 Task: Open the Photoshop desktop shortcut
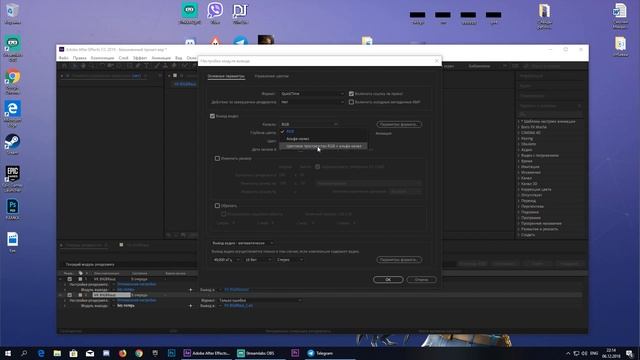pyautogui.click(x=13, y=209)
